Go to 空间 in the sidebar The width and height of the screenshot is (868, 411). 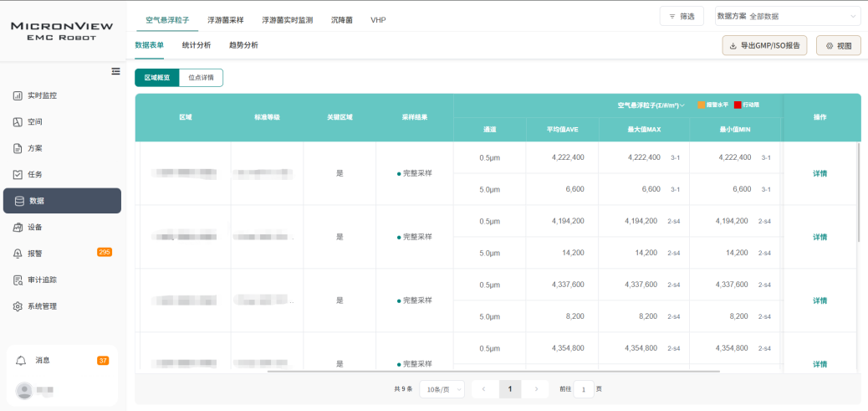pos(34,122)
